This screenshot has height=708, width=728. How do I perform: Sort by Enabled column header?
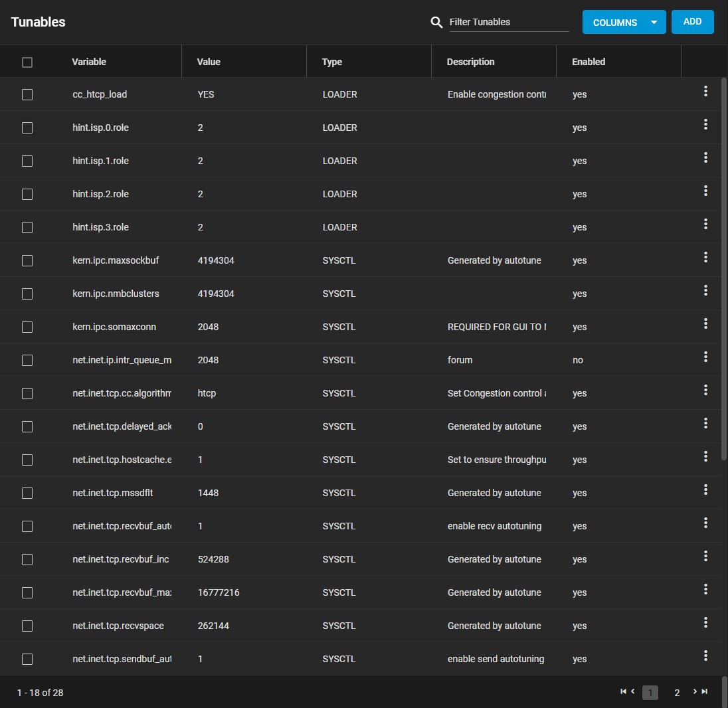[589, 62]
